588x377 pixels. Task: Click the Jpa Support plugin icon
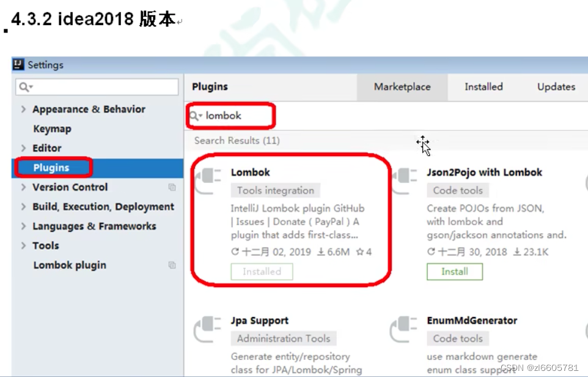click(208, 329)
